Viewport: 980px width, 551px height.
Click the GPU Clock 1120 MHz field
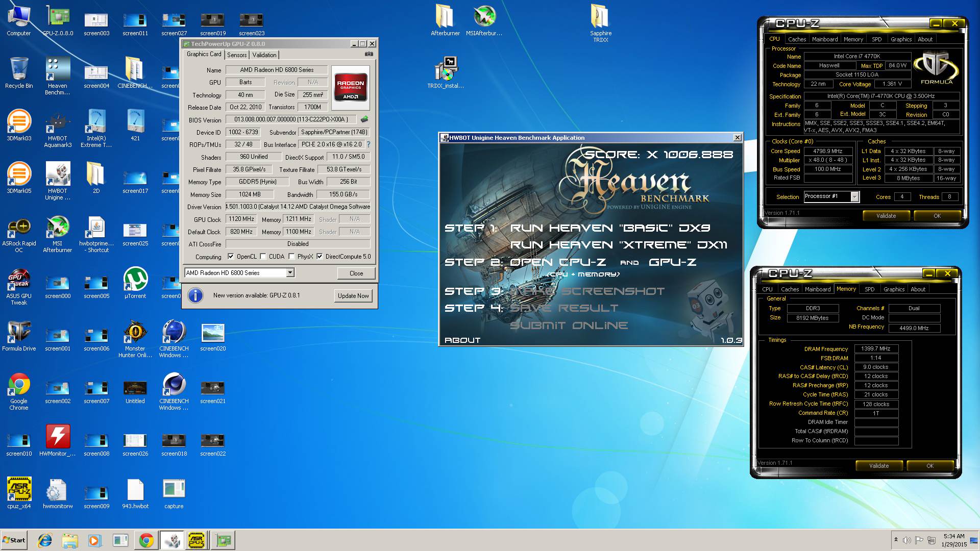point(241,219)
